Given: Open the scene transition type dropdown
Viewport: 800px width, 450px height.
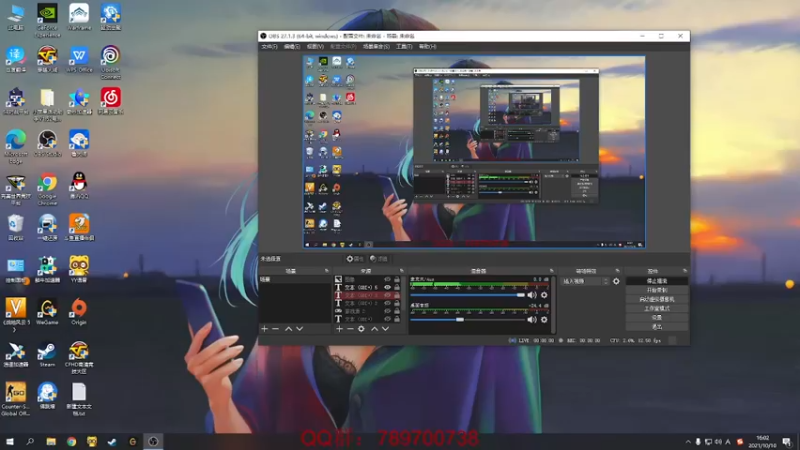Looking at the screenshot, I should point(585,281).
